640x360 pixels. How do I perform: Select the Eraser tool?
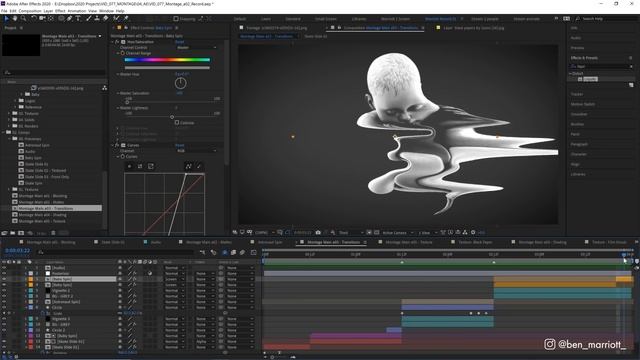coord(105,18)
